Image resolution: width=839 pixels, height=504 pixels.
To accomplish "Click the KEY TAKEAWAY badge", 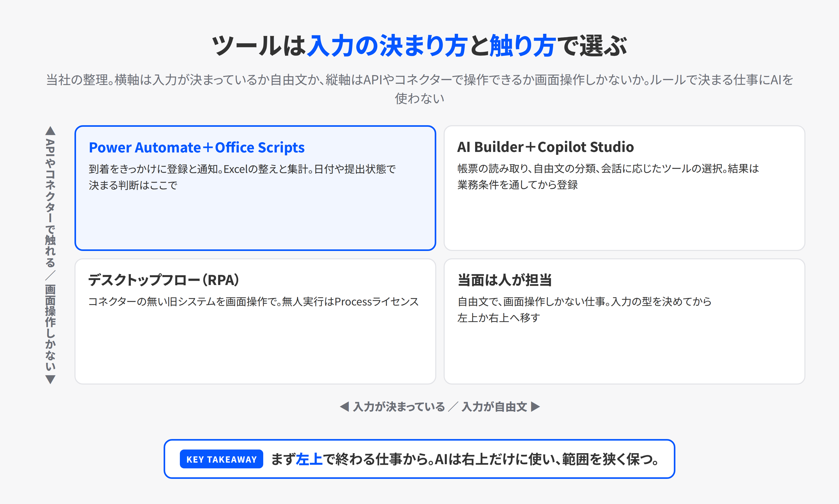I will tap(222, 459).
